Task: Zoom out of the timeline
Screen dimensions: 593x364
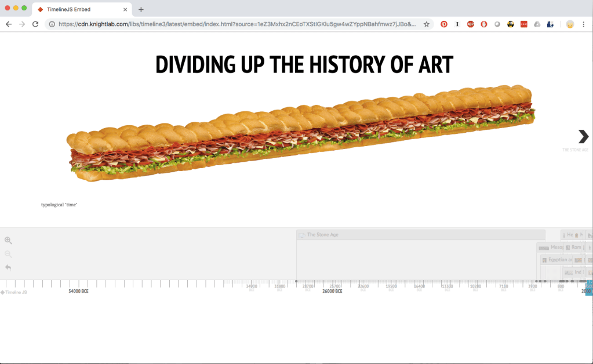Action: point(8,254)
